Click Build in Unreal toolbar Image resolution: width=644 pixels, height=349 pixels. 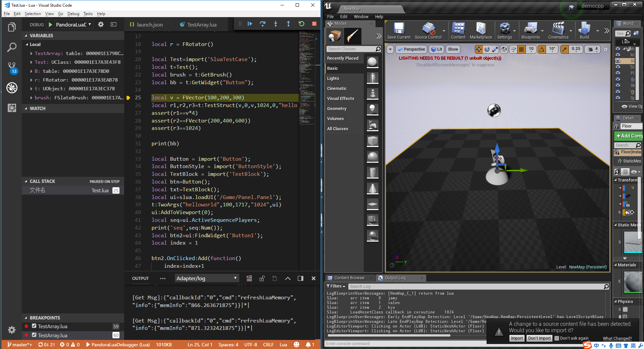coord(585,31)
